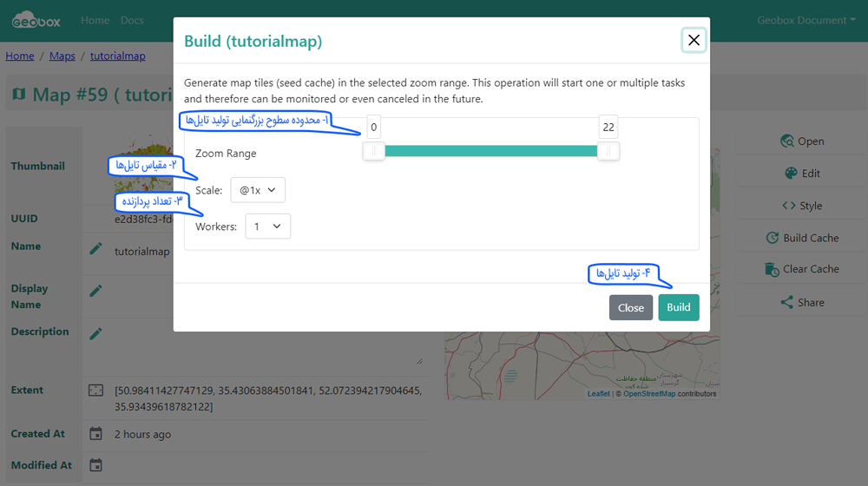The width and height of the screenshot is (868, 486).
Task: Close the Build dialog with X
Action: tap(693, 40)
